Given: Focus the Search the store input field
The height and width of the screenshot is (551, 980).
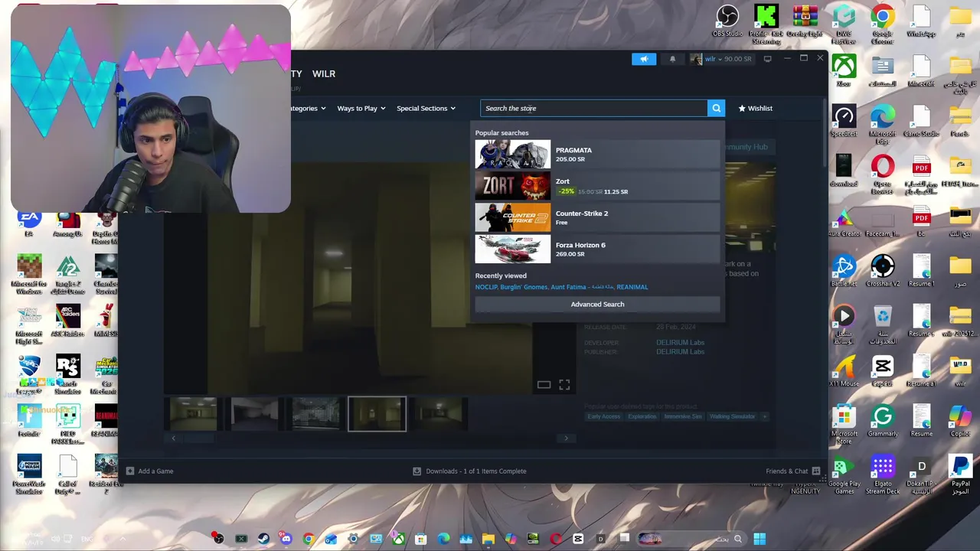Looking at the screenshot, I should pyautogui.click(x=594, y=108).
